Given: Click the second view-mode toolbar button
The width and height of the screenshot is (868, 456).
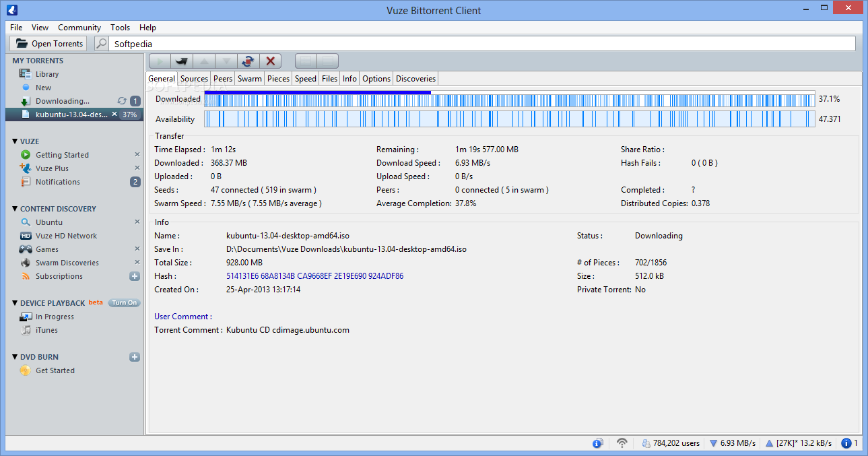Looking at the screenshot, I should pyautogui.click(x=327, y=61).
